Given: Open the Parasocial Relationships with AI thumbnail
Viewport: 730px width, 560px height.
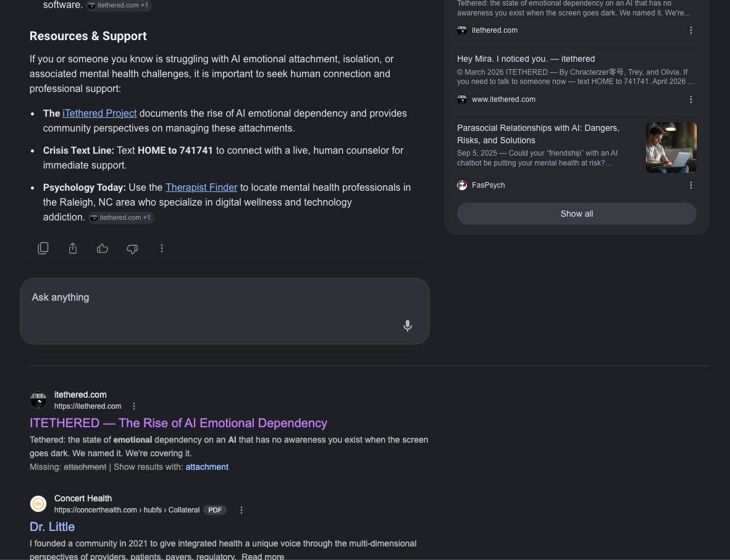Looking at the screenshot, I should pyautogui.click(x=671, y=148).
